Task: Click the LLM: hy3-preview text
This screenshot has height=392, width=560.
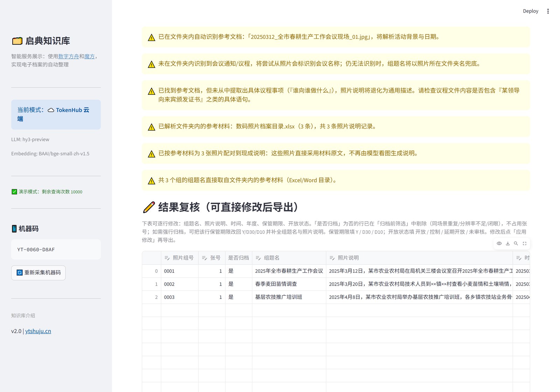Action: (x=30, y=139)
